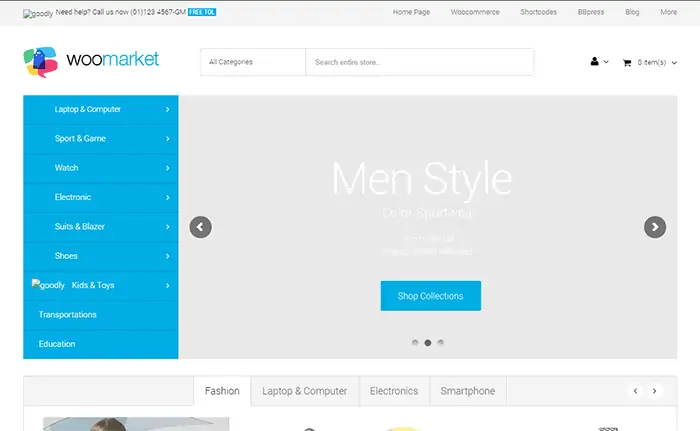The image size is (700, 431).
Task: Open Suits & Blazer category
Action: tap(79, 226)
